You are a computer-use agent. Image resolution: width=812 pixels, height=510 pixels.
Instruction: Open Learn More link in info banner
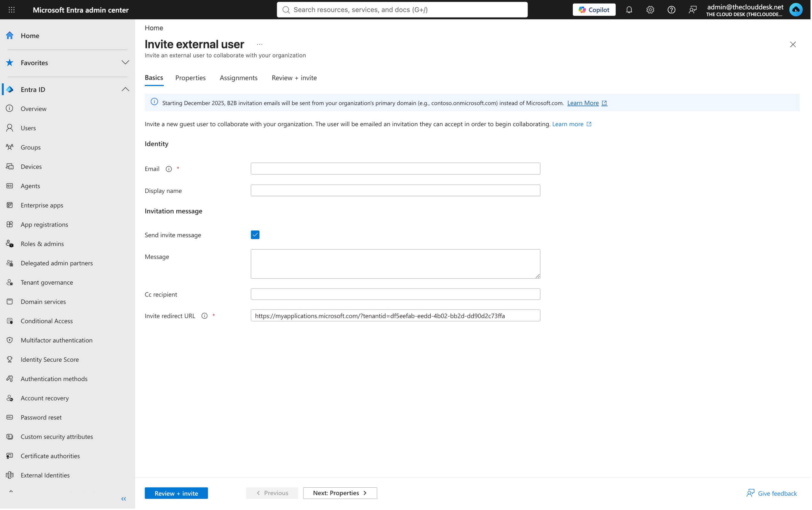(x=587, y=103)
